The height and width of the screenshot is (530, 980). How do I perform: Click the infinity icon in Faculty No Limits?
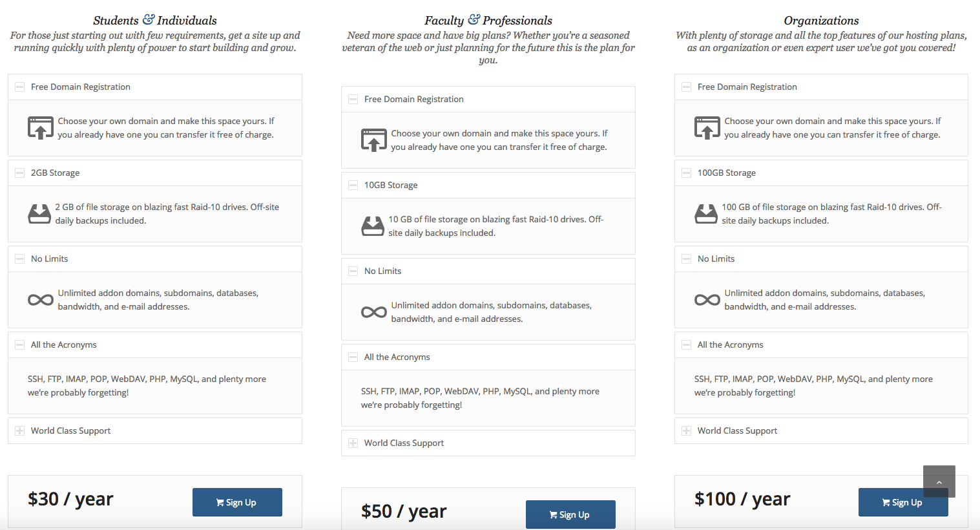pyautogui.click(x=373, y=312)
